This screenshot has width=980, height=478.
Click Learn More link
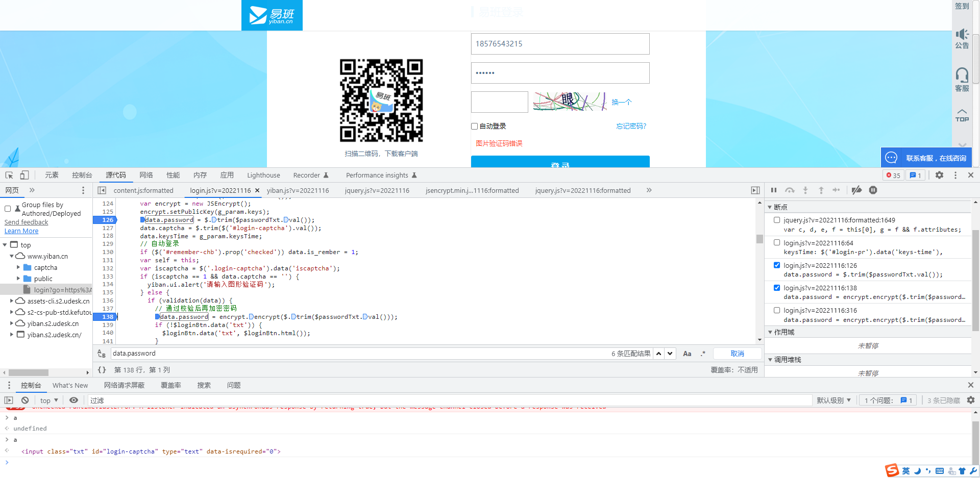pos(21,231)
